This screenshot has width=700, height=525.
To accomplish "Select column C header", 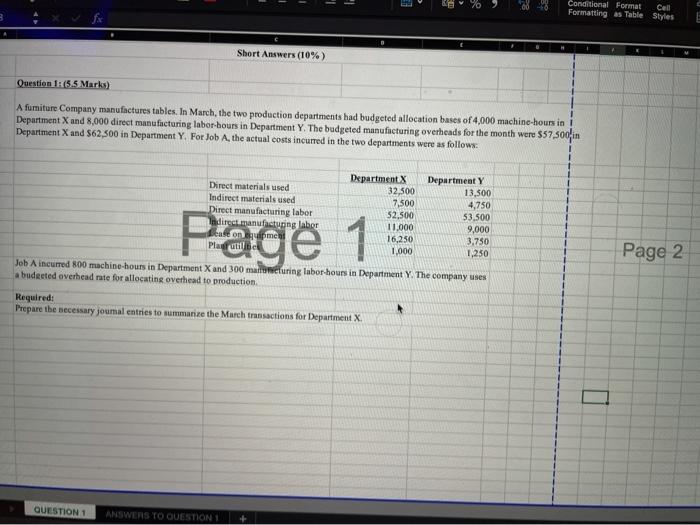I will point(276,40).
